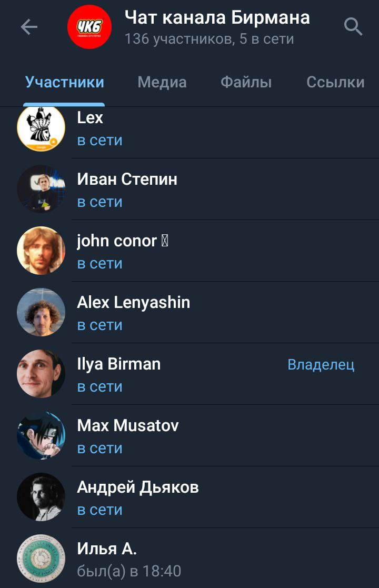379x588 pixels.
Task: Tap john conor's avatar photo
Action: [x=41, y=251]
